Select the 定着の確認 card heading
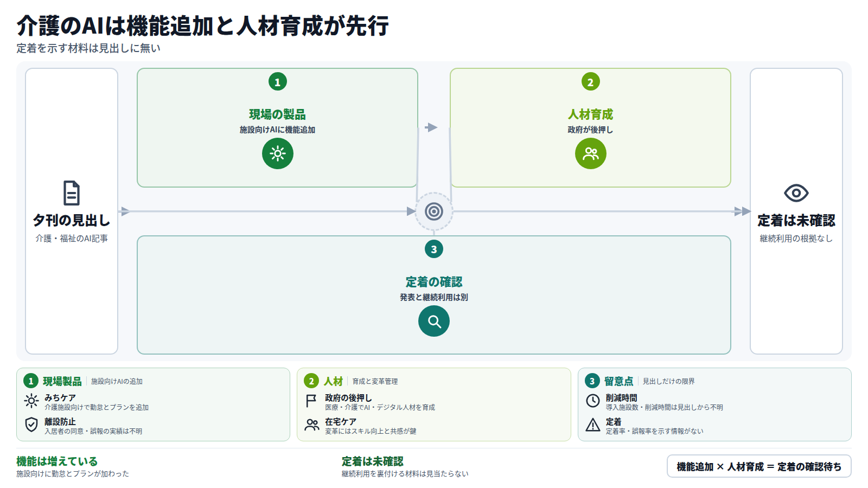The width and height of the screenshot is (868, 488). 434,282
